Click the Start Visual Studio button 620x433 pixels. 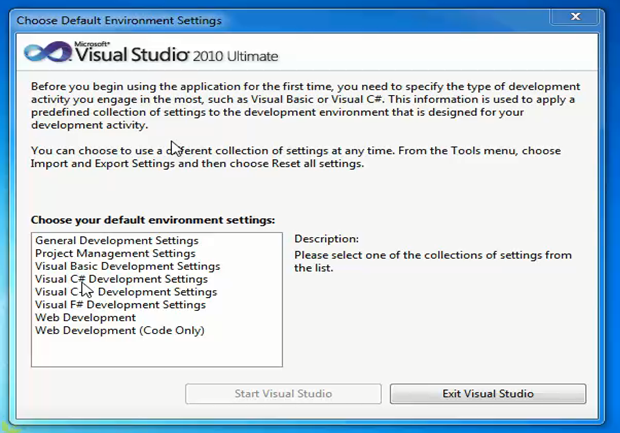pos(283,393)
